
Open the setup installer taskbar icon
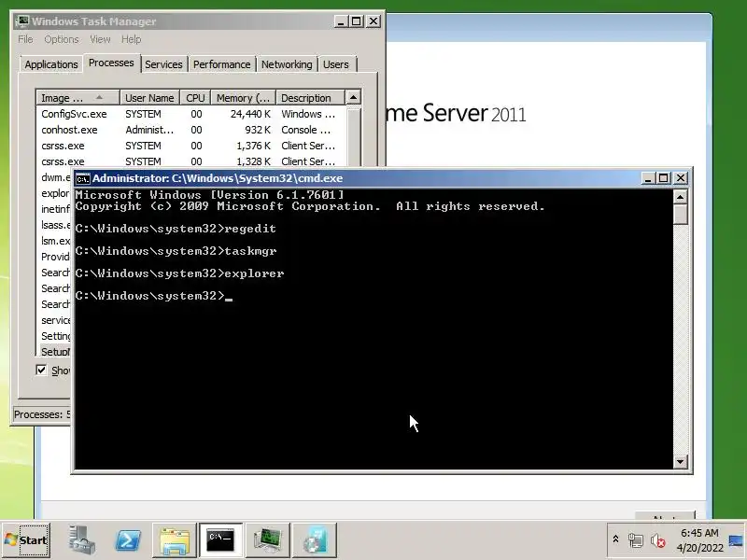[x=315, y=540]
